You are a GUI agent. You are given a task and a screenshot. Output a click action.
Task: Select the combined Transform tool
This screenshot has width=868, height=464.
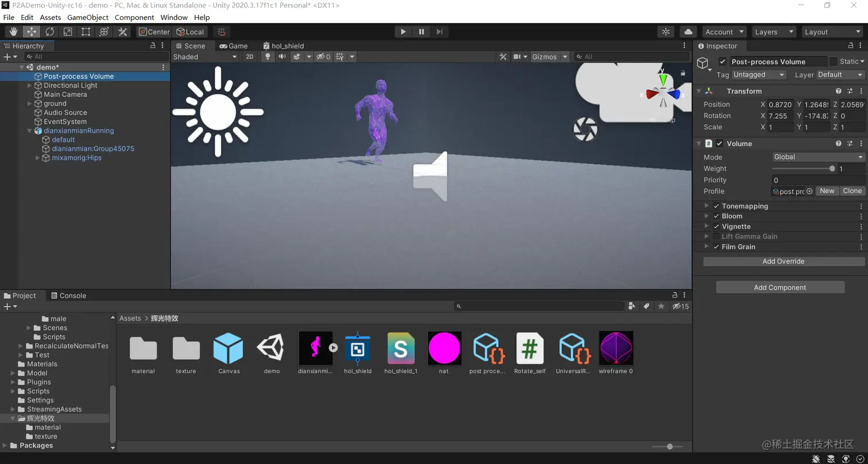104,32
